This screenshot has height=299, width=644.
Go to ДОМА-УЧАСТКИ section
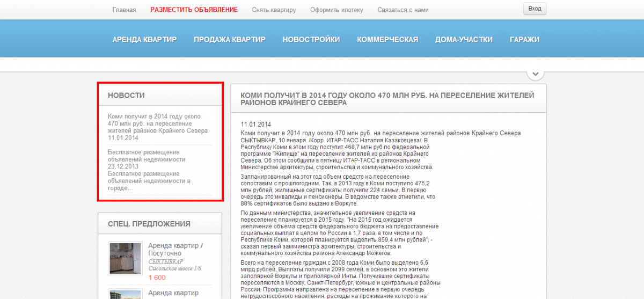click(464, 39)
